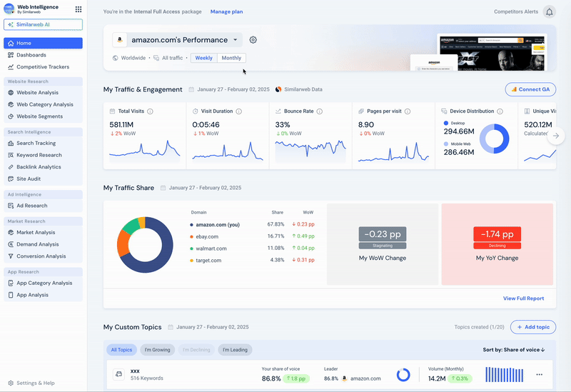Click the Backlink Analytics icon
This screenshot has height=392, width=571.
(x=11, y=167)
